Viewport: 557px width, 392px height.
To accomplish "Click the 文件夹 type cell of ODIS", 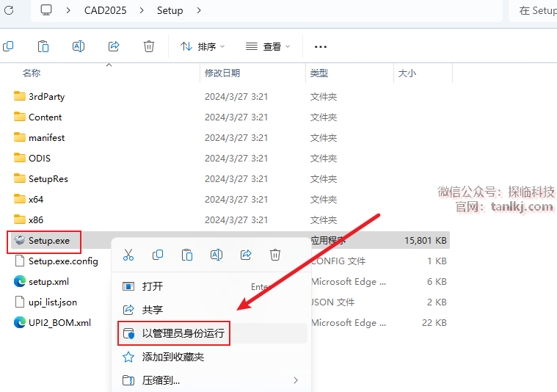I will tap(323, 159).
